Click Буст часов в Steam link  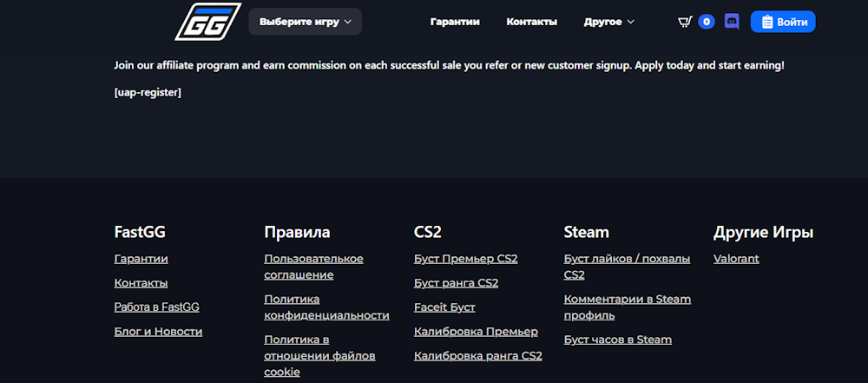[617, 340]
